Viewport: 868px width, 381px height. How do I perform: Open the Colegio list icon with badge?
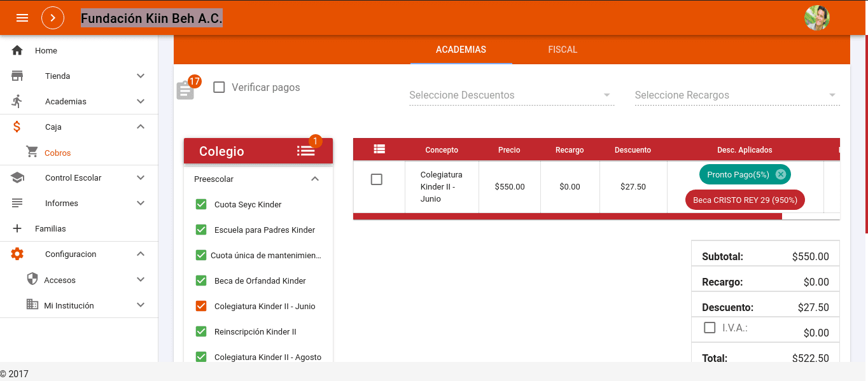[305, 151]
